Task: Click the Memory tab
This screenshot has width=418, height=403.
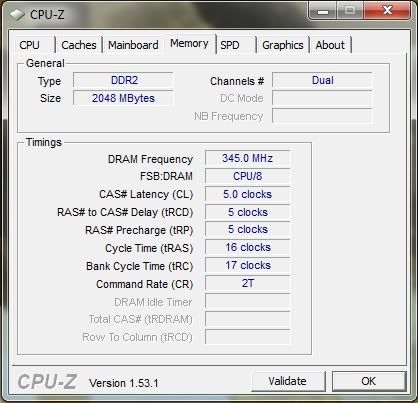Action: tap(189, 43)
